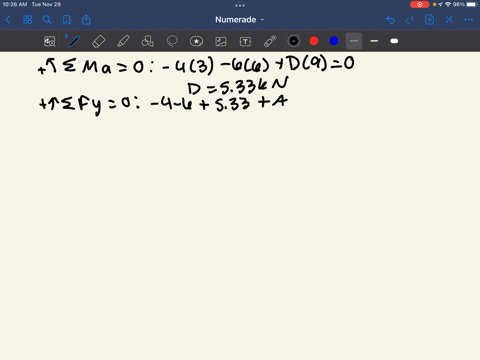Image resolution: width=480 pixels, height=360 pixels.
Task: Select the Pen tool
Action: pyautogui.click(x=73, y=41)
